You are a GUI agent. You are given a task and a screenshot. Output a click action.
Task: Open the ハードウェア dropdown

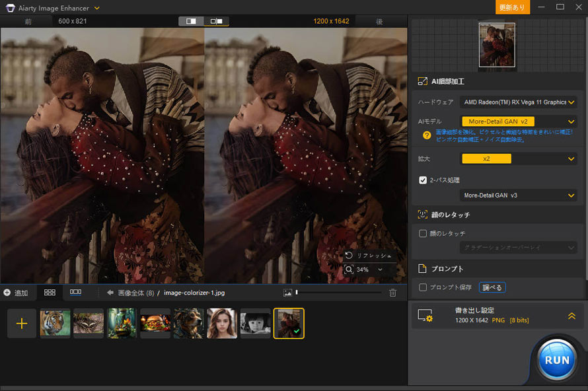pos(517,103)
